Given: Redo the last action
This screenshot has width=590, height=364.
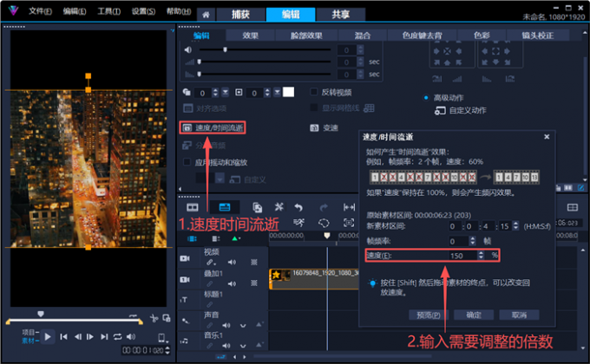Looking at the screenshot, I should pyautogui.click(x=324, y=207).
